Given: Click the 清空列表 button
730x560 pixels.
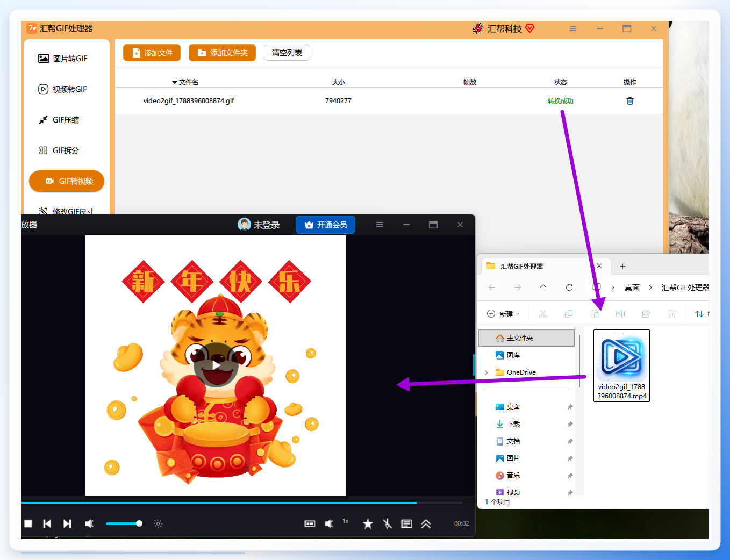Looking at the screenshot, I should click(x=287, y=53).
